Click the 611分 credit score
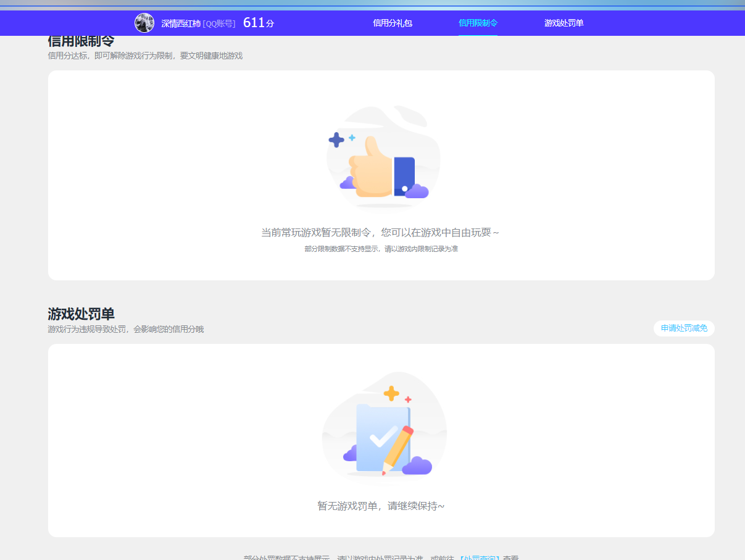 click(x=259, y=23)
